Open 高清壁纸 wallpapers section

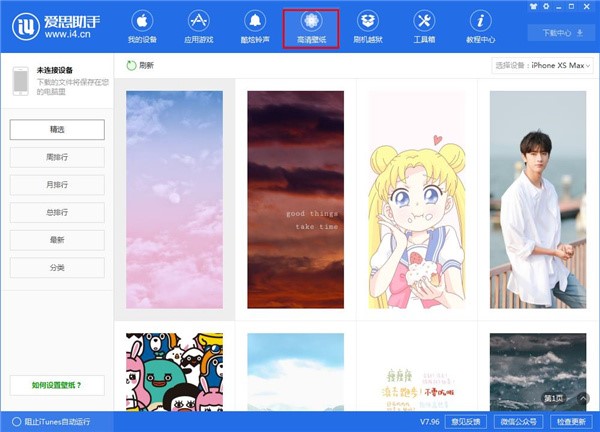point(310,27)
